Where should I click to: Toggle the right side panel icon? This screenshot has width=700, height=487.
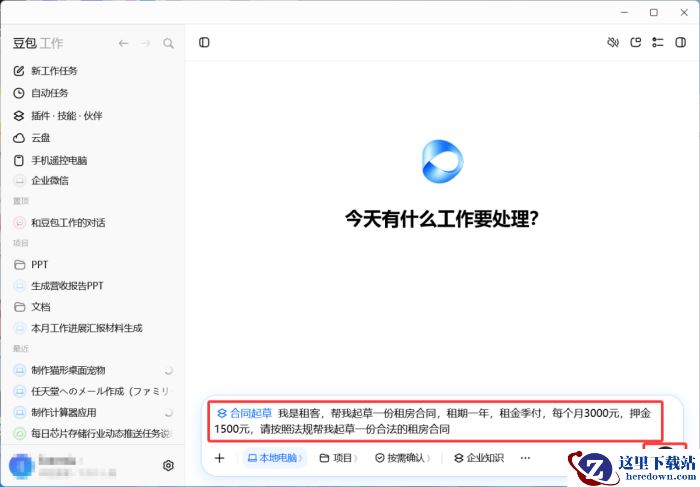[x=680, y=42]
